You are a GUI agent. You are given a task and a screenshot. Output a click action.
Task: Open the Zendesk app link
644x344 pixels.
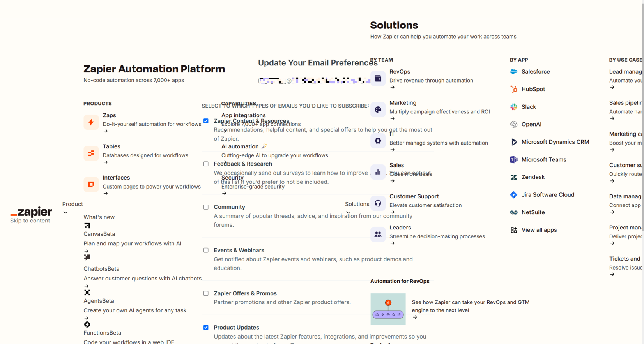533,177
